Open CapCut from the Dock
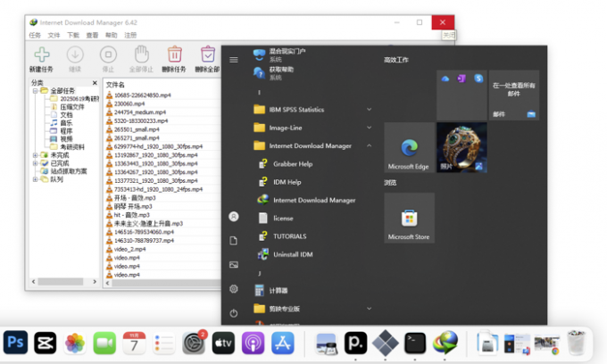This screenshot has height=364, width=607. point(46,343)
